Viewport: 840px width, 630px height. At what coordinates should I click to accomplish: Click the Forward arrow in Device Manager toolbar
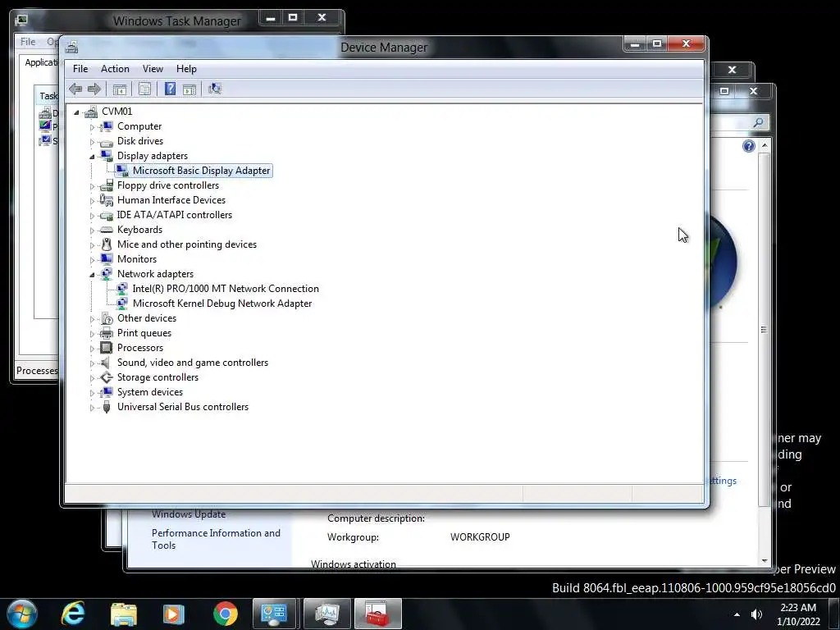click(x=94, y=89)
